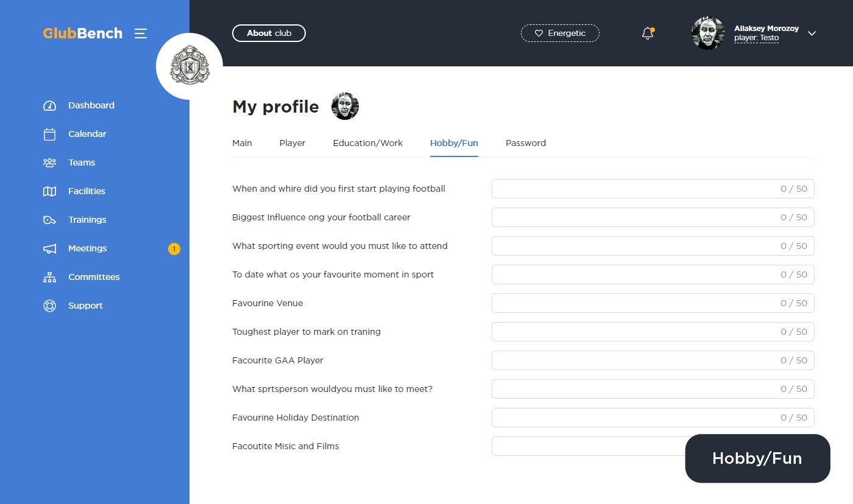Open the Committees hierarchy icon
This screenshot has width=853, height=504.
point(49,278)
